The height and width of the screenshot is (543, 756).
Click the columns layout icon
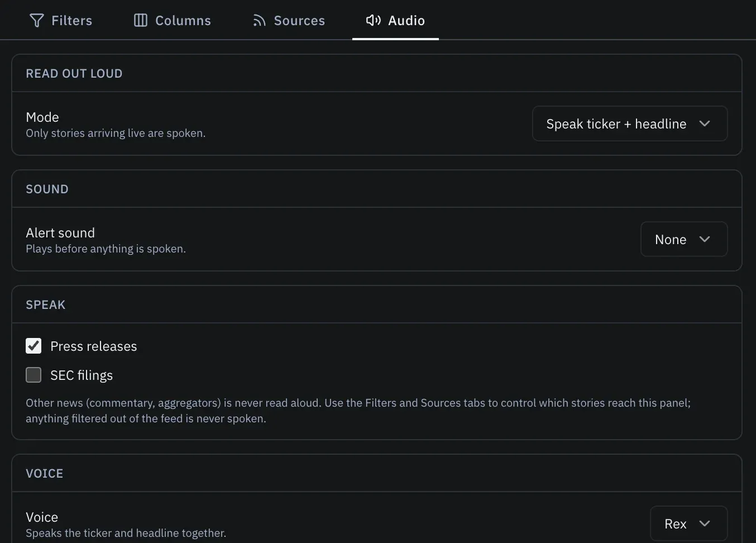pyautogui.click(x=141, y=21)
